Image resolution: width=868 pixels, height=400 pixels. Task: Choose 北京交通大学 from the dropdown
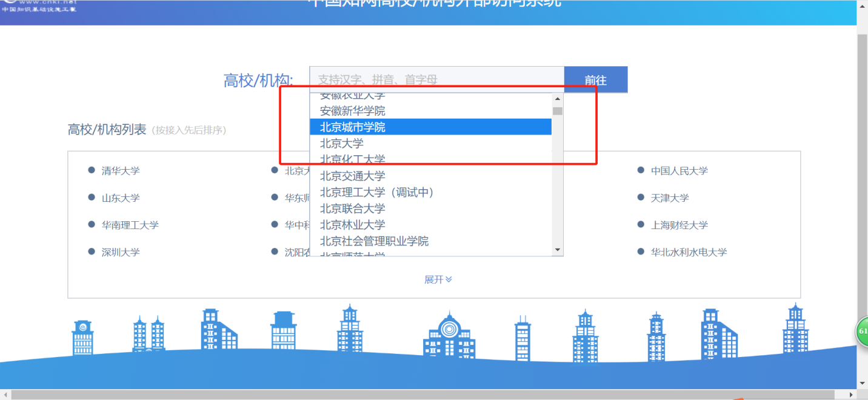(x=430, y=176)
